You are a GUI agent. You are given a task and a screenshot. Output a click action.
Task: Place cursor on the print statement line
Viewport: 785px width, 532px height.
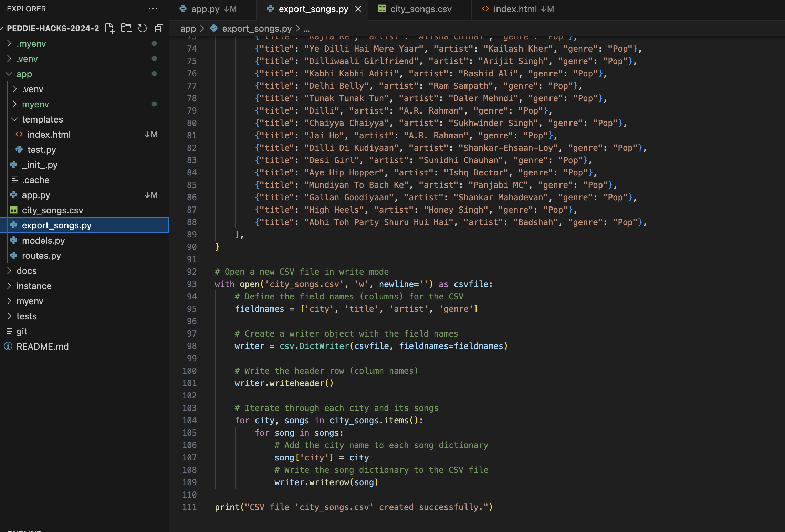pos(354,507)
